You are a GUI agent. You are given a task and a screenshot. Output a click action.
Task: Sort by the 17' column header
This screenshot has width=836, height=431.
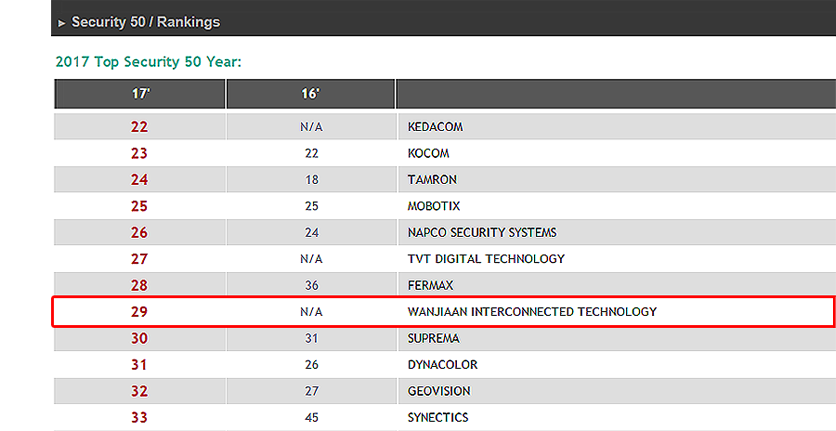[x=140, y=94]
